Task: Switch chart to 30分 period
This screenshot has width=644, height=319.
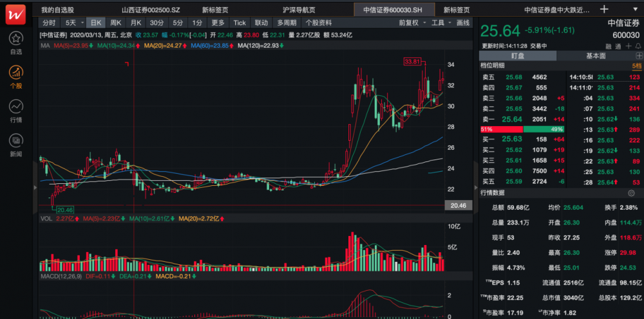Action: click(x=156, y=23)
